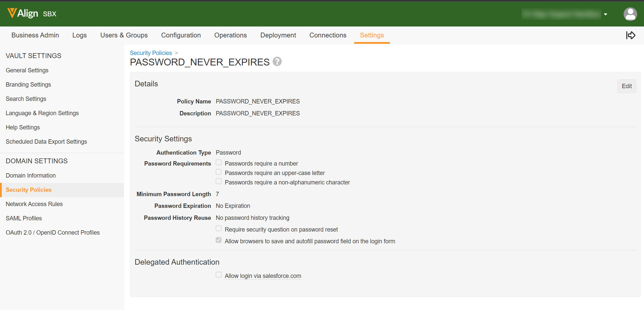644x310 pixels.
Task: Open the user profile avatar icon
Action: 630,14
